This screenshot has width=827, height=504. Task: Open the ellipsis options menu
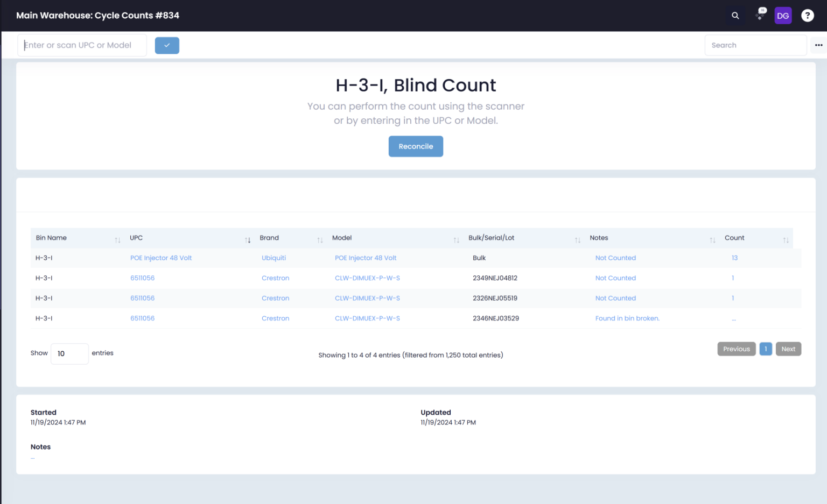pos(818,45)
